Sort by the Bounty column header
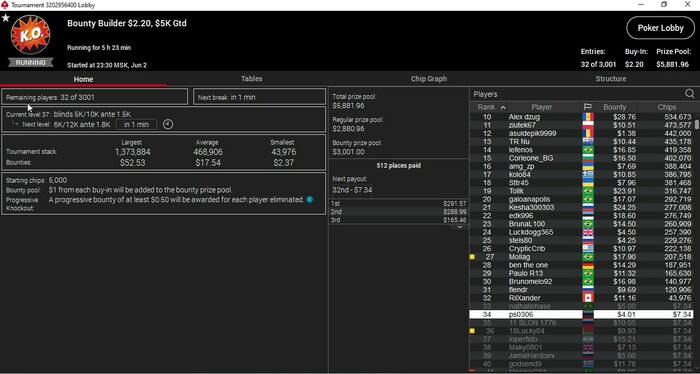 click(614, 107)
